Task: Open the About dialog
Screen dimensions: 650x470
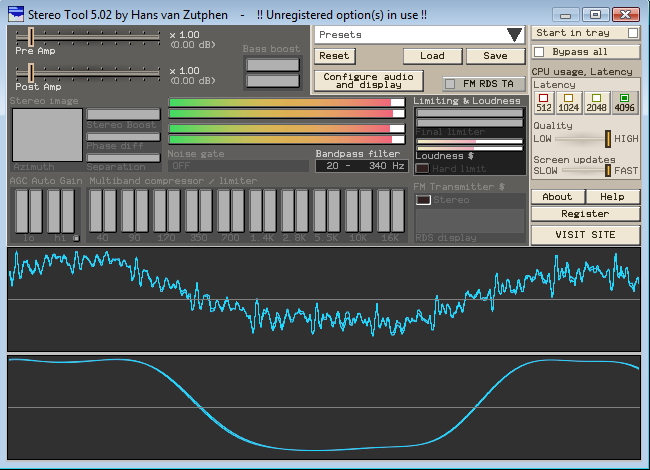Action: [558, 197]
